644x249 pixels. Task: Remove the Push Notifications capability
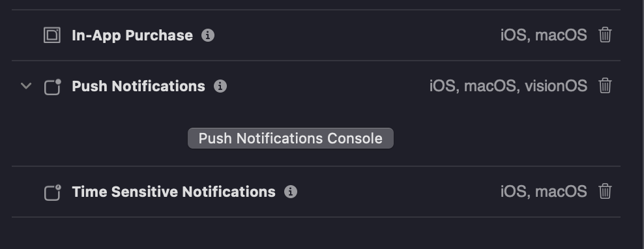tap(605, 86)
